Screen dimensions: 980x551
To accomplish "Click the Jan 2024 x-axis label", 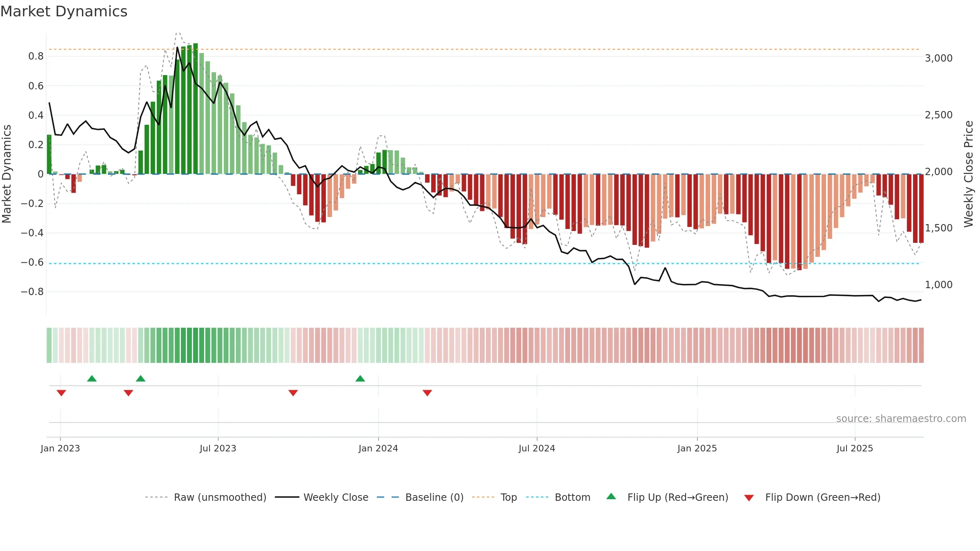I will click(x=379, y=448).
